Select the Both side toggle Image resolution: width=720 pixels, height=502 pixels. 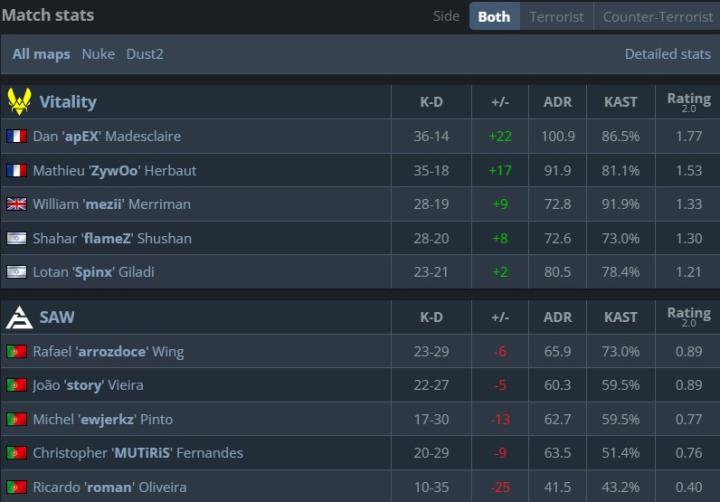point(494,16)
